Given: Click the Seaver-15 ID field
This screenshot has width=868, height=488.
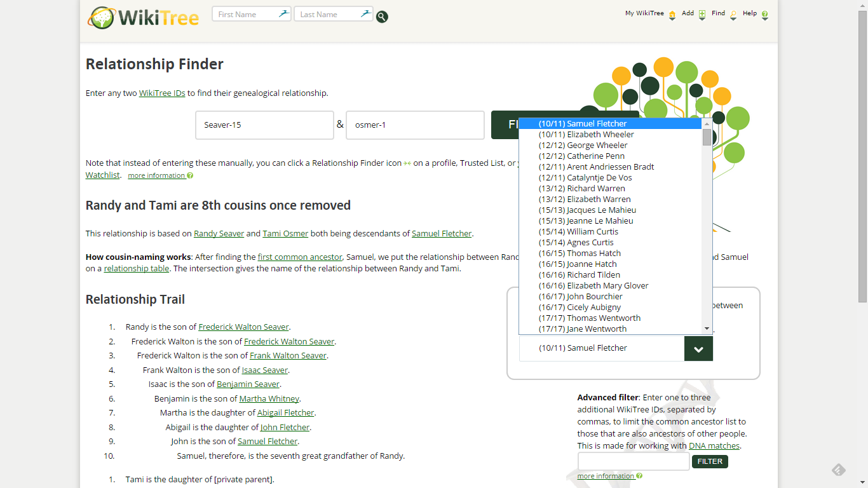Looking at the screenshot, I should click(x=264, y=125).
